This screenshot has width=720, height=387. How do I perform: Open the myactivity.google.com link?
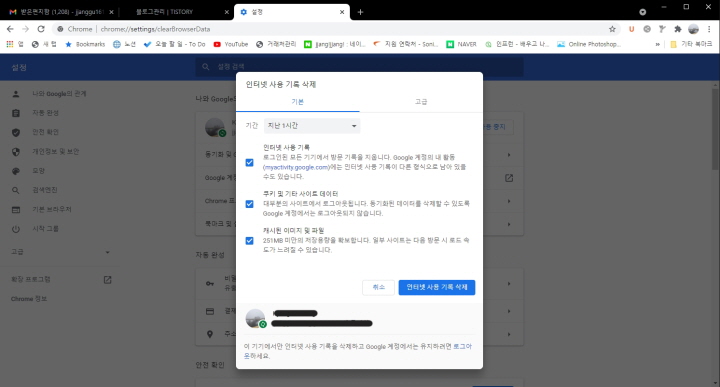click(297, 167)
